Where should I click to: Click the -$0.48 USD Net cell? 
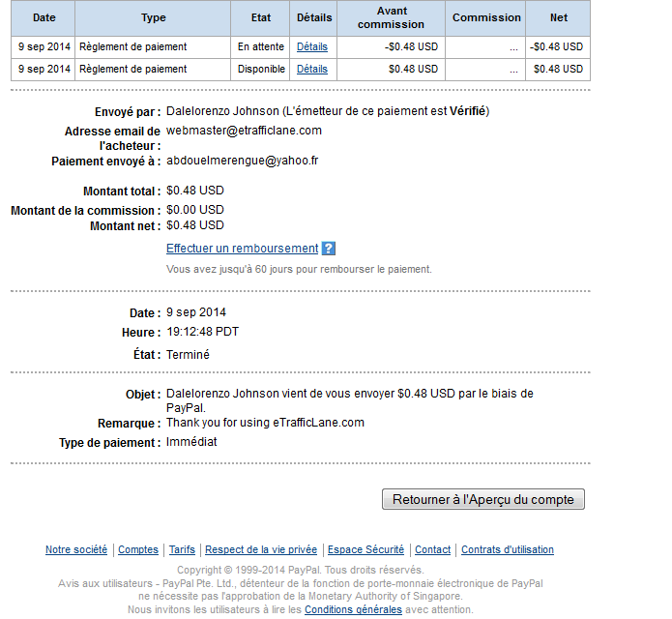(x=559, y=46)
